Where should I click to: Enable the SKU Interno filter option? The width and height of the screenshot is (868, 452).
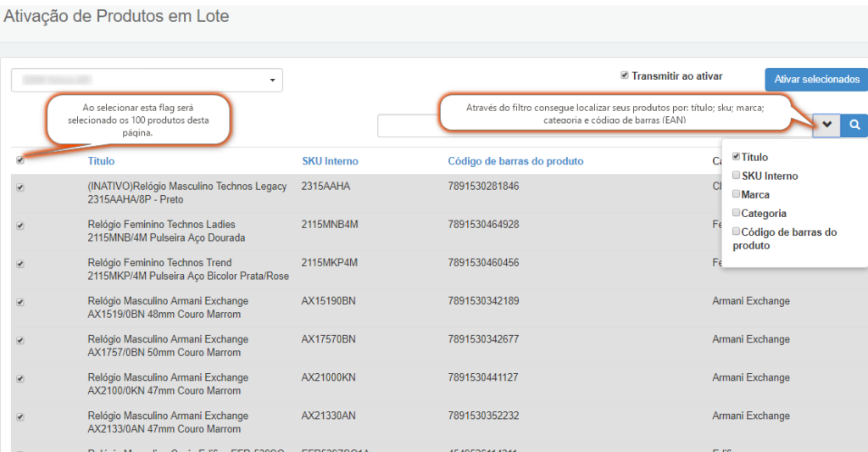tap(736, 176)
